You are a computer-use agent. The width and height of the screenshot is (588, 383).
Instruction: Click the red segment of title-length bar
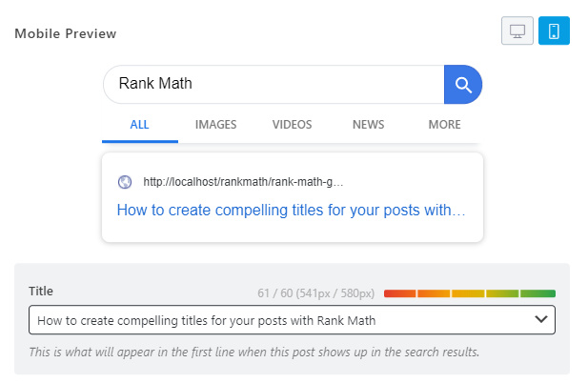[x=399, y=293]
